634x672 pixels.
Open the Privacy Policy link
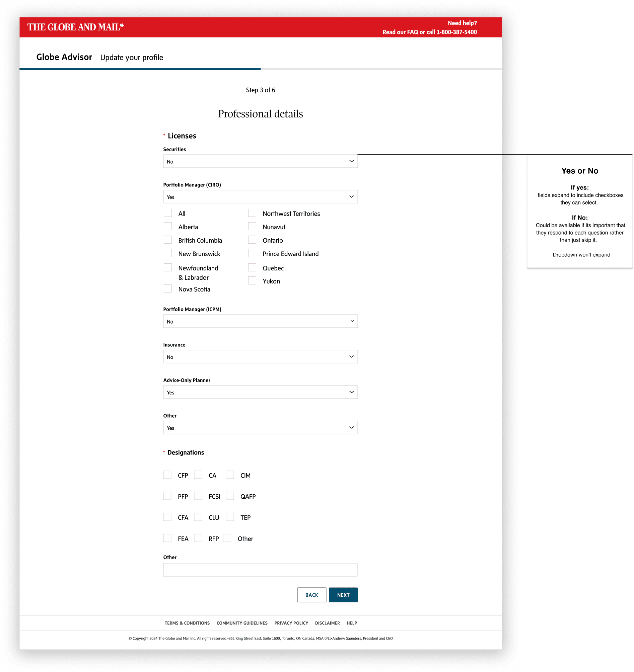(x=291, y=623)
